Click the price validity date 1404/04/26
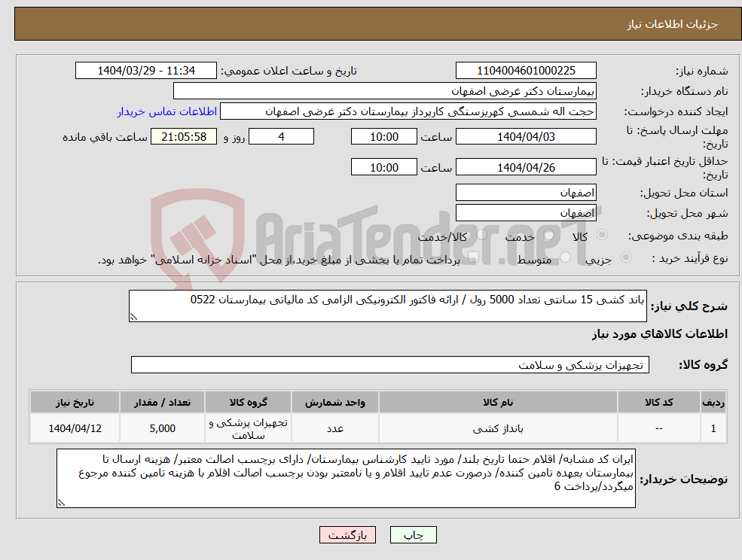This screenshot has height=560, width=742. click(526, 167)
